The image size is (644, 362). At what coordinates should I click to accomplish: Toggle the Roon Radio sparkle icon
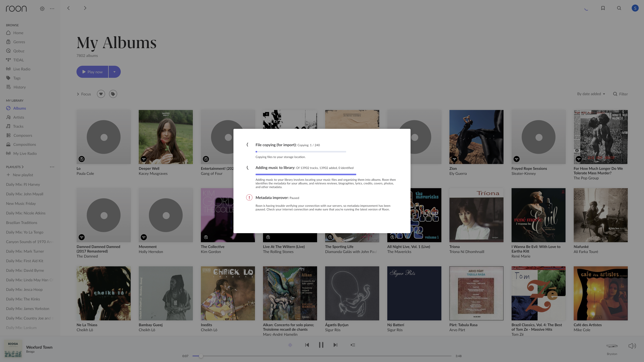pos(290,345)
